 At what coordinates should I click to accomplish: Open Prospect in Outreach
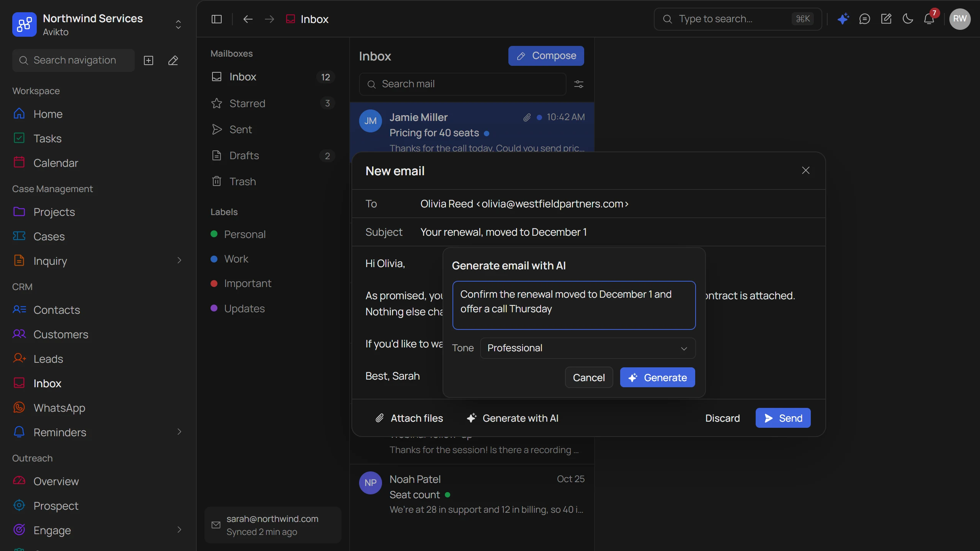coord(98,506)
